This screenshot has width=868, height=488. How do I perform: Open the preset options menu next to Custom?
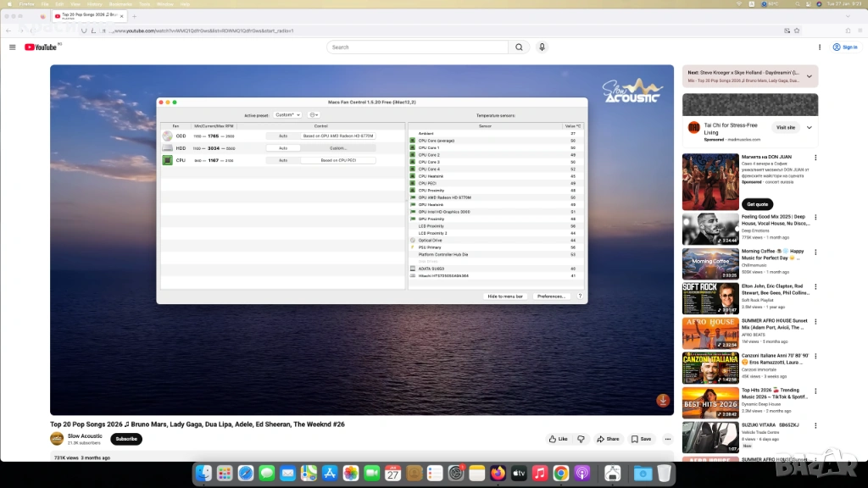[314, 114]
